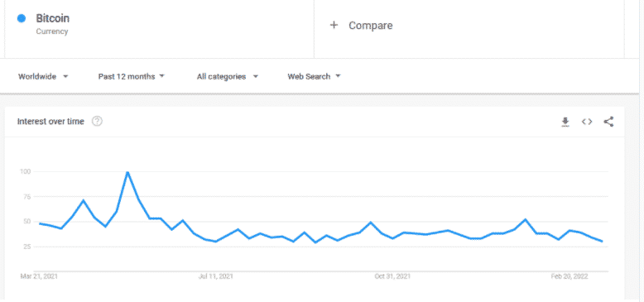
Task: Click the Mar 21, 2021 axis label
Action: coord(39,276)
